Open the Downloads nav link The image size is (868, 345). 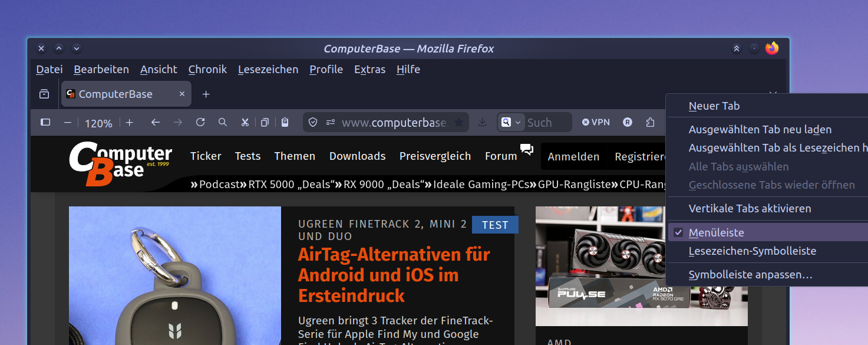point(357,156)
